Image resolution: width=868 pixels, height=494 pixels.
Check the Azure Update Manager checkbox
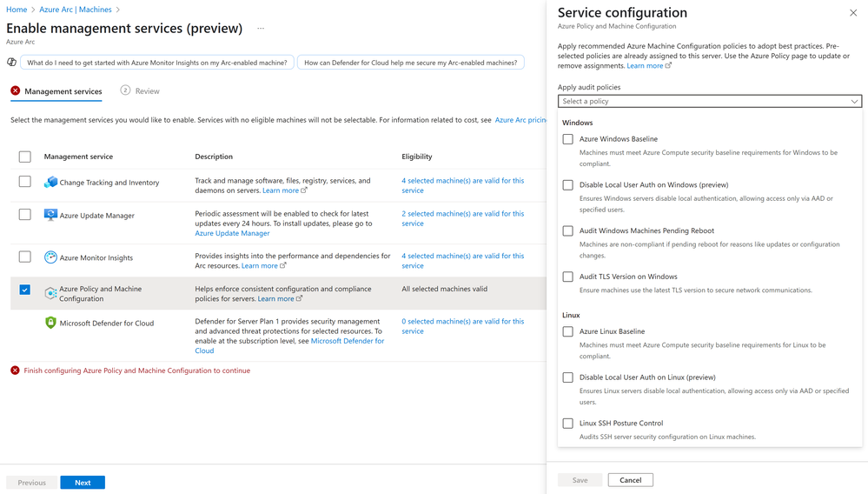click(x=25, y=214)
